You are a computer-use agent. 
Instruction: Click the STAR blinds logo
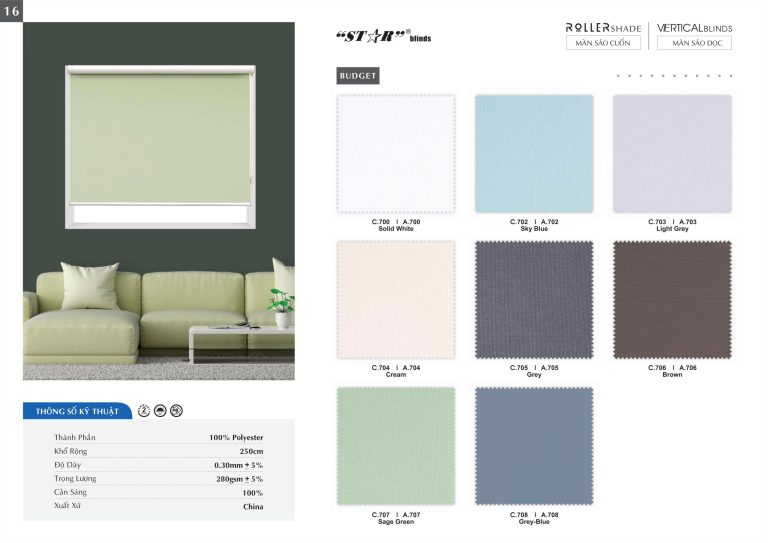pyautogui.click(x=384, y=36)
